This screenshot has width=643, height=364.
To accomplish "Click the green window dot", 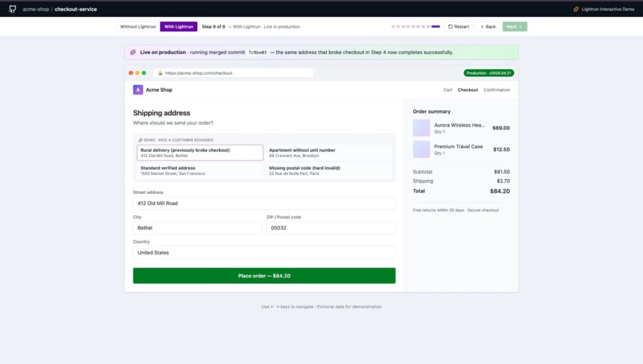I will click(x=144, y=73).
